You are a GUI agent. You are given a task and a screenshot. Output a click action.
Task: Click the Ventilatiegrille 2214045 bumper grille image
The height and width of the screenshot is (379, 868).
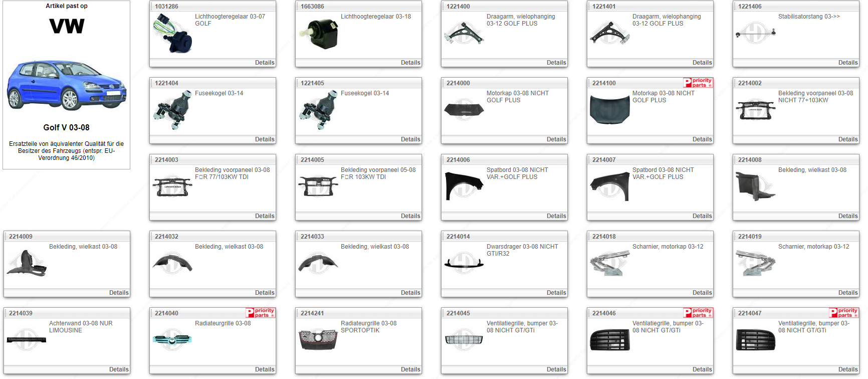coord(464,339)
